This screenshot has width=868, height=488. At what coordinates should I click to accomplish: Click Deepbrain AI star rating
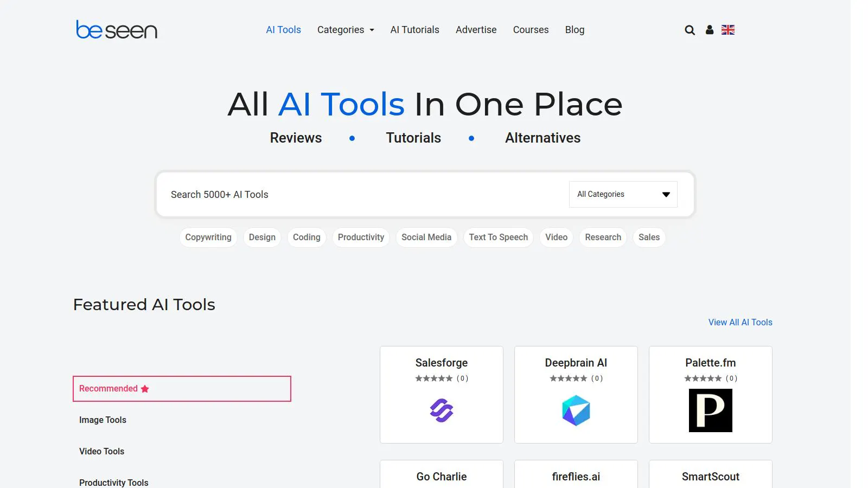point(569,378)
